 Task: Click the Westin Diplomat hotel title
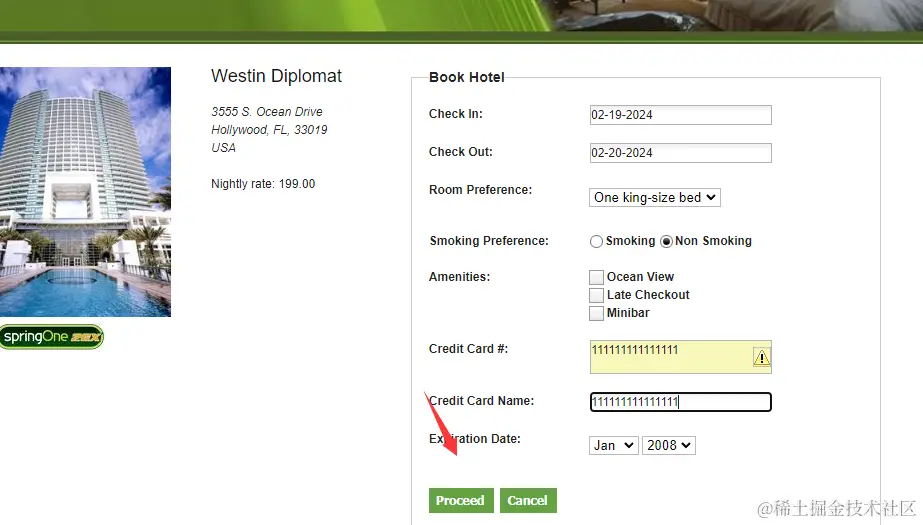point(276,76)
